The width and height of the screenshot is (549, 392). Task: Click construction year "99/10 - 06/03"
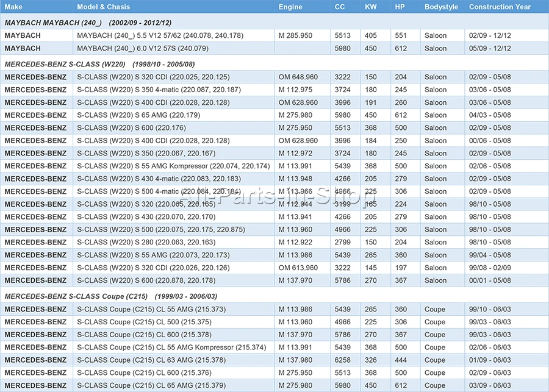tap(490, 310)
